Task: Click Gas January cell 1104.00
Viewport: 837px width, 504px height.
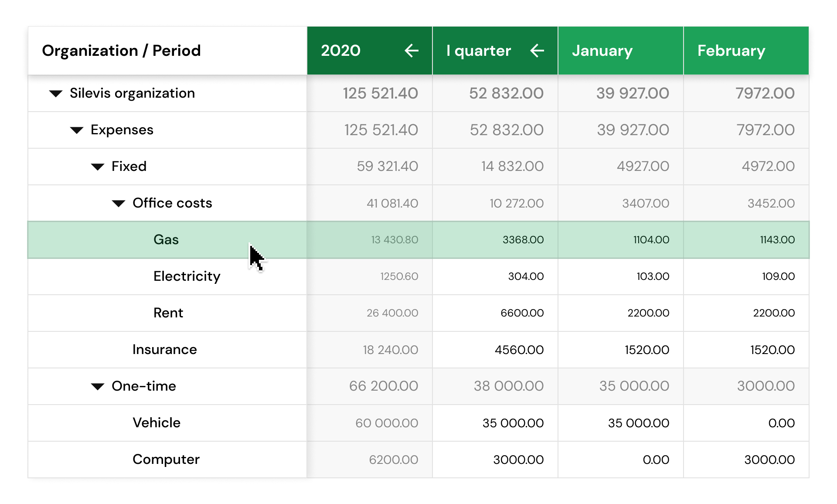Action: point(651,239)
